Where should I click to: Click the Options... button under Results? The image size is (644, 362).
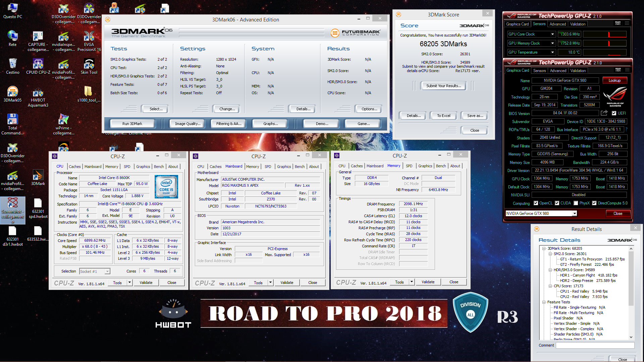369,109
